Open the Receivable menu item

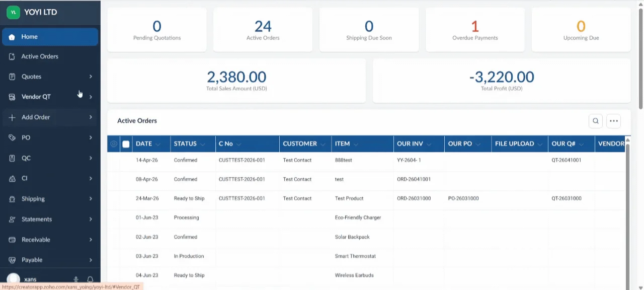point(50,240)
